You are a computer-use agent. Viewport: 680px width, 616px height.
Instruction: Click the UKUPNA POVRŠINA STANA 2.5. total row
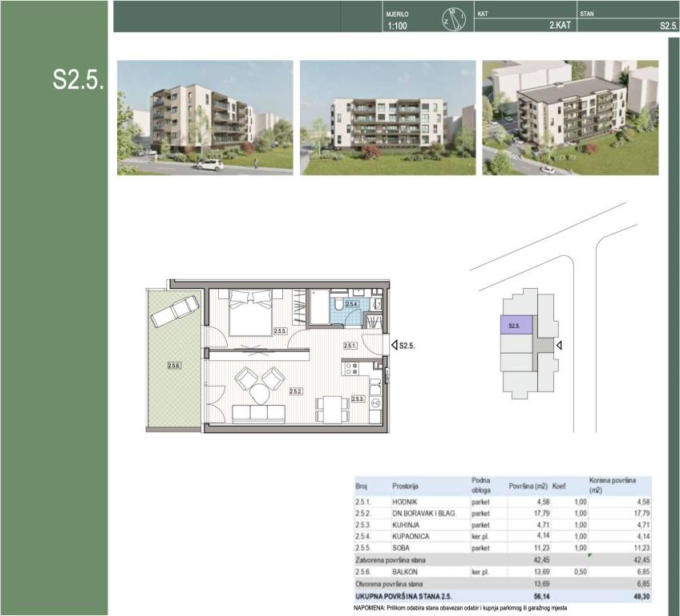point(502,598)
